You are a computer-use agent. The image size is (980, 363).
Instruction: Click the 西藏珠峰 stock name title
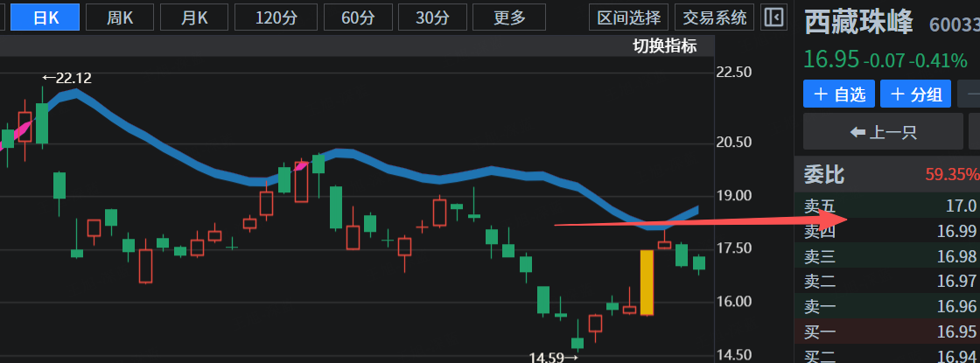859,24
